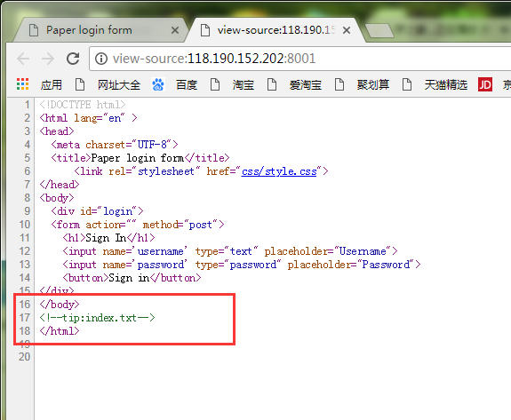The height and width of the screenshot is (420, 511).
Task: Click the <!DOCTYPE html> line
Action: pyautogui.click(x=83, y=105)
